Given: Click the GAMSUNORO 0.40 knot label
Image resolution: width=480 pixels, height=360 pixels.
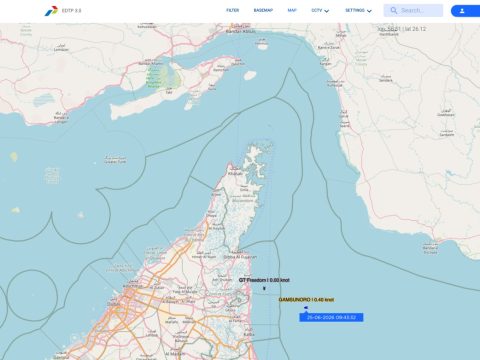Looking at the screenshot, I should point(306,300).
